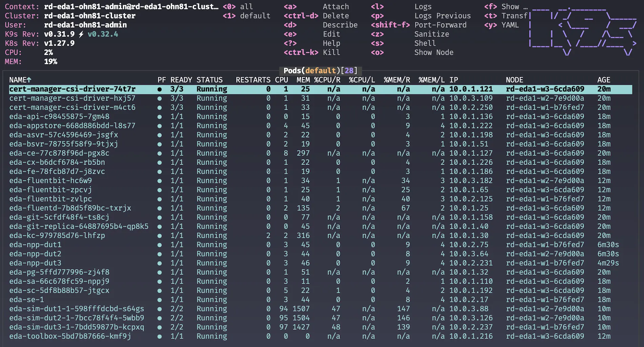This screenshot has height=347, width=644.
Task: Select the 'default' namespace shortcut
Action: (x=255, y=16)
